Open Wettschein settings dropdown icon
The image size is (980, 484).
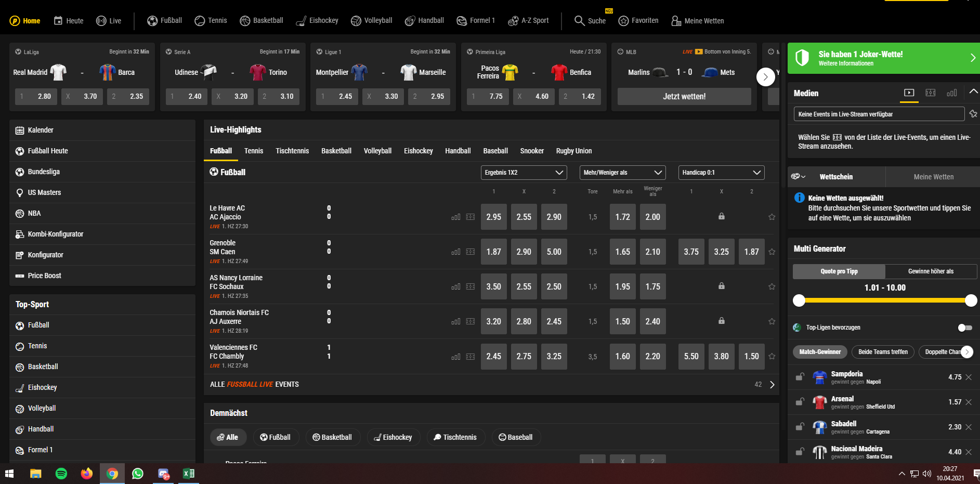(x=799, y=177)
